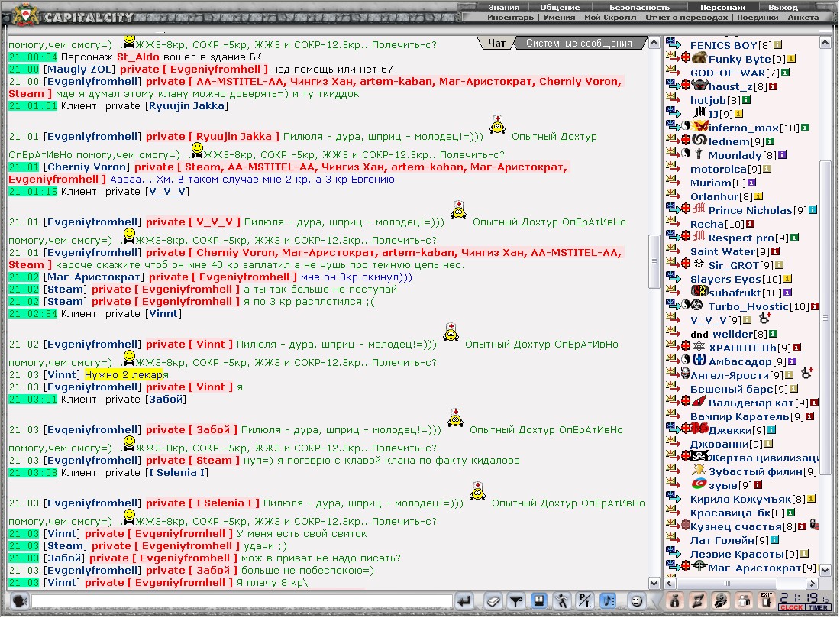Click the user list horizontal scroll right arrow
Screen dimensions: 840x618
[x=813, y=583]
